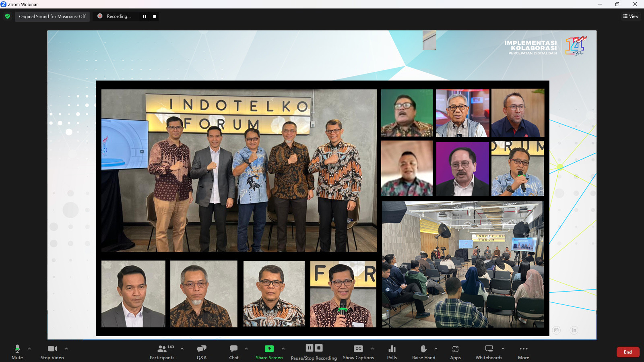Toggle Original Sound for Musicians
644x362 pixels.
[52, 17]
